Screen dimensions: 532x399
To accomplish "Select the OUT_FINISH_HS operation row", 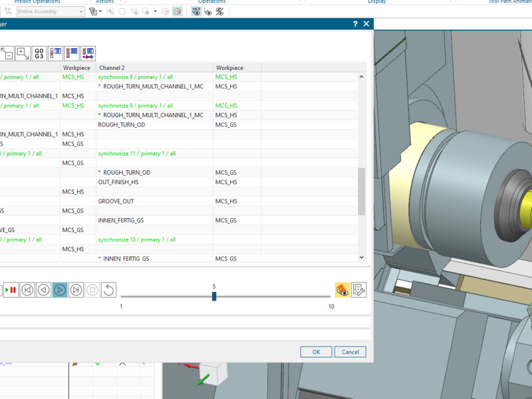I will click(x=118, y=182).
